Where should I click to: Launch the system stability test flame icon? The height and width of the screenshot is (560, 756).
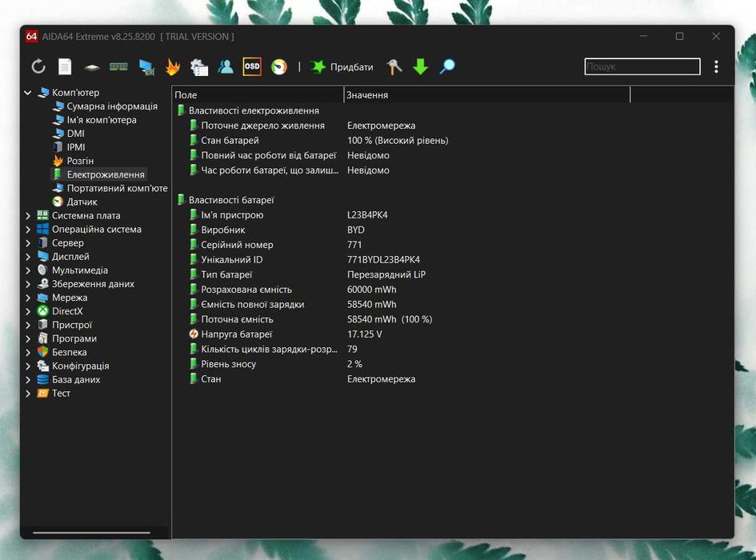pos(173,66)
